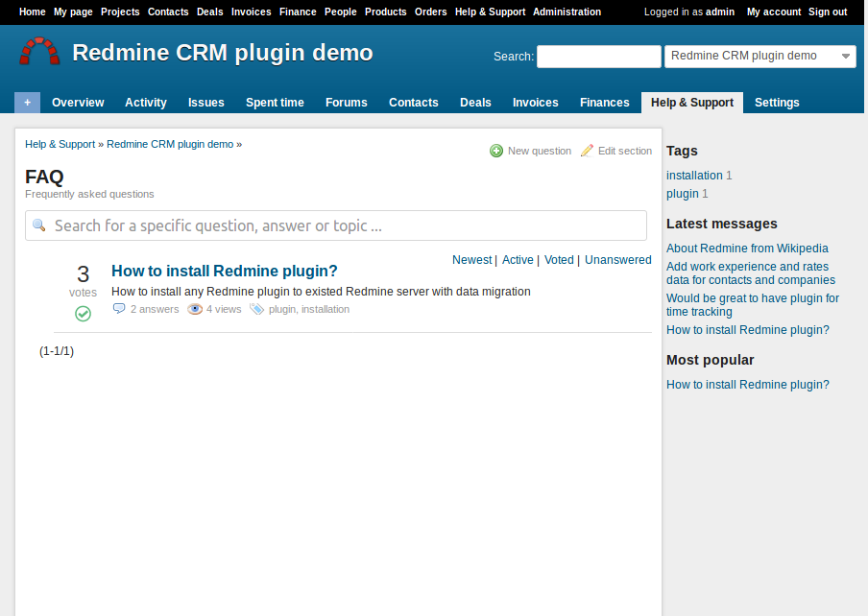Expand the project selector dropdown

point(845,57)
